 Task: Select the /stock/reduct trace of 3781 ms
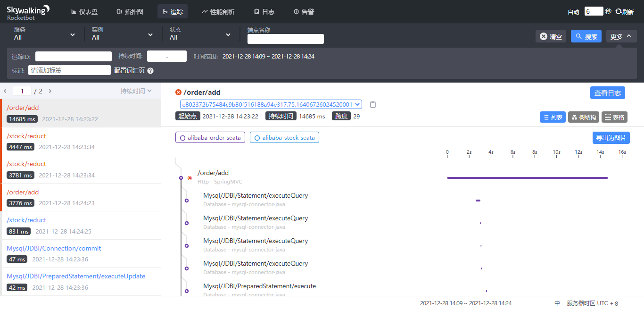click(x=81, y=169)
